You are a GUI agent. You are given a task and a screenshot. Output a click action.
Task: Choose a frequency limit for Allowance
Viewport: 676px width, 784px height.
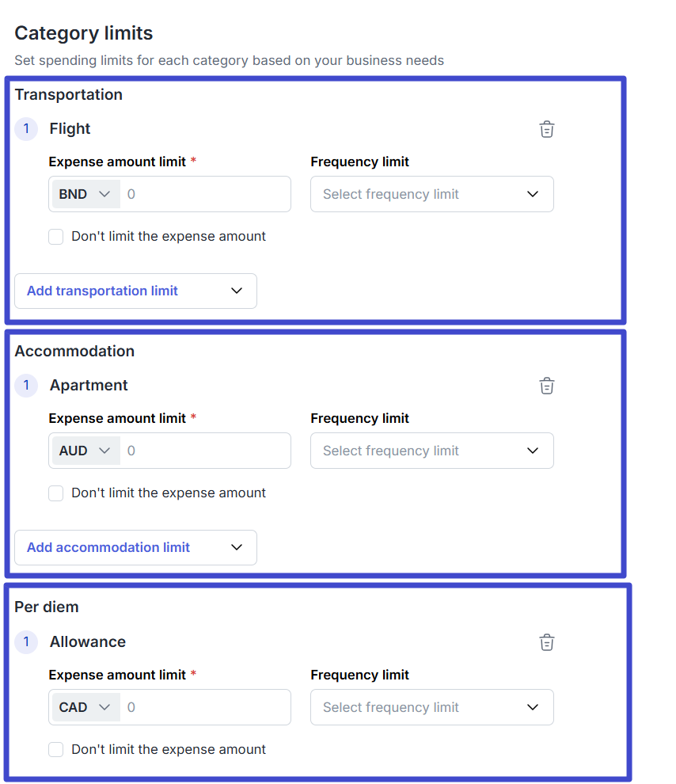431,707
